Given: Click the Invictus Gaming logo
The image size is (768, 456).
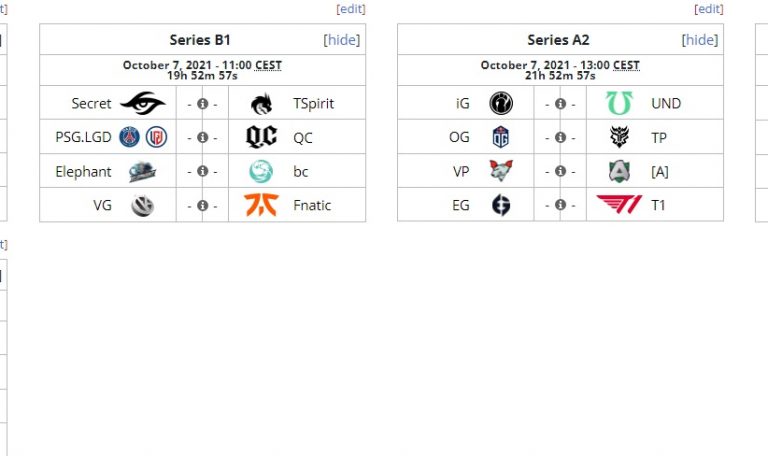Looking at the screenshot, I should click(x=501, y=103).
